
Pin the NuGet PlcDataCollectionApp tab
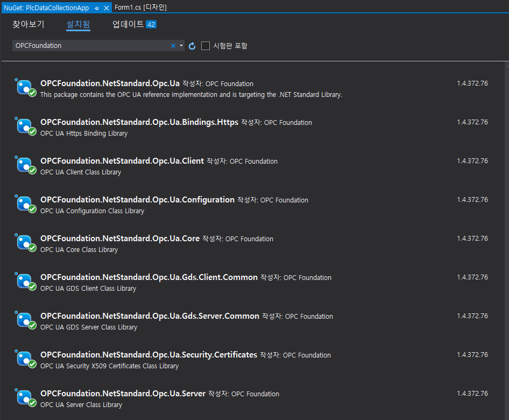(96, 8)
